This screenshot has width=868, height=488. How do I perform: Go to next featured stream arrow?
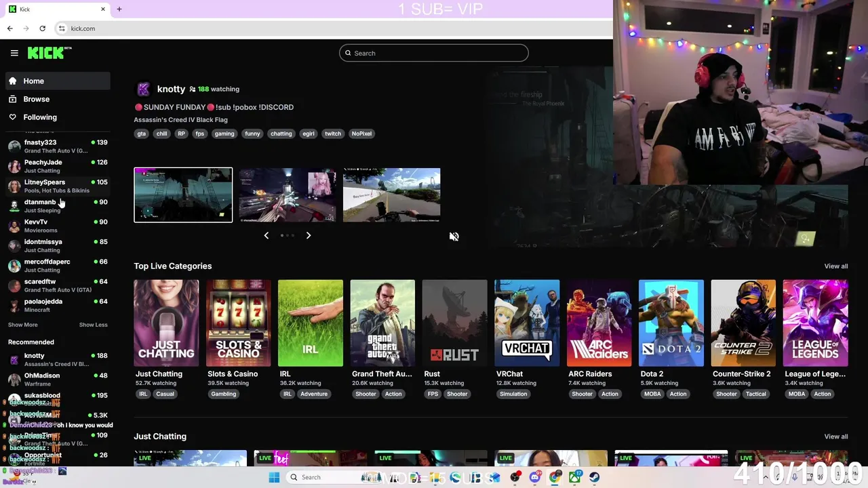coord(308,235)
